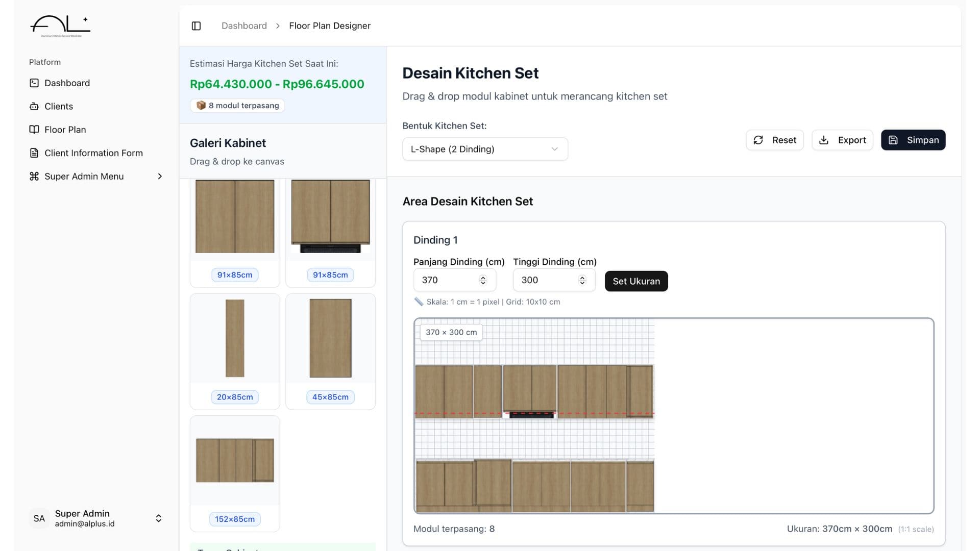The width and height of the screenshot is (980, 551).
Task: Toggle the sidebar panel icon
Action: click(x=196, y=26)
